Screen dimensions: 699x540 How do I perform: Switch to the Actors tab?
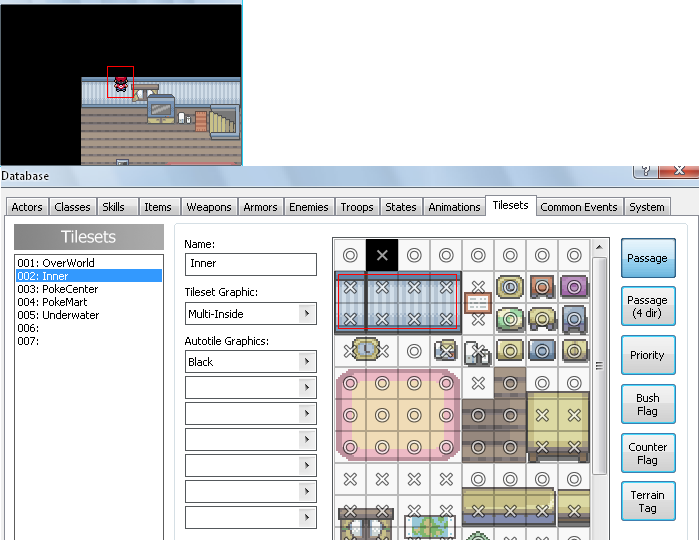click(x=27, y=207)
